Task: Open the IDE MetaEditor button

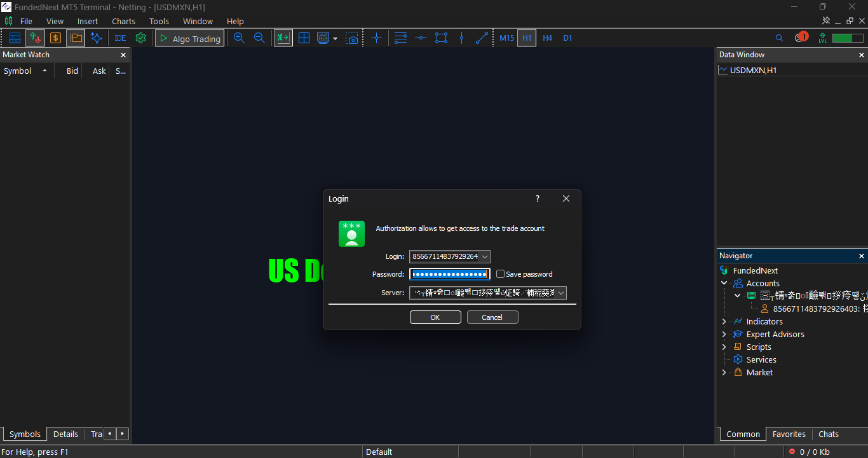Action: pos(120,38)
